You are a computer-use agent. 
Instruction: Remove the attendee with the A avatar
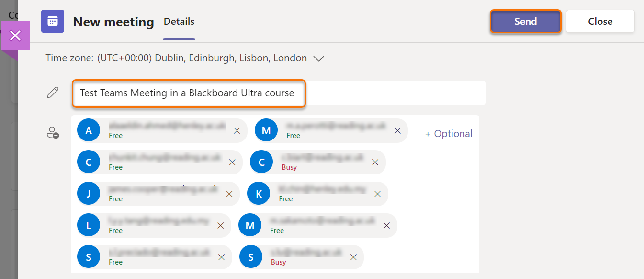(237, 130)
